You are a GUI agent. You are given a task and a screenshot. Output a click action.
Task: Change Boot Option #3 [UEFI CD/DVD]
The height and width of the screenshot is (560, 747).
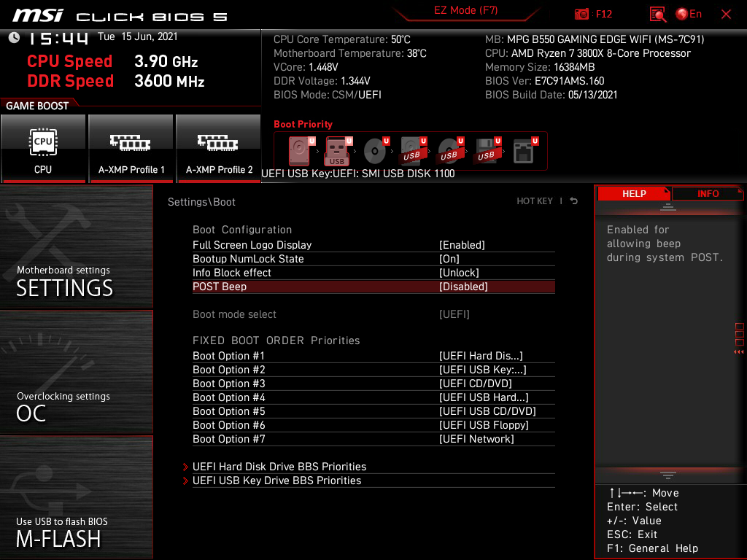[x=475, y=384]
